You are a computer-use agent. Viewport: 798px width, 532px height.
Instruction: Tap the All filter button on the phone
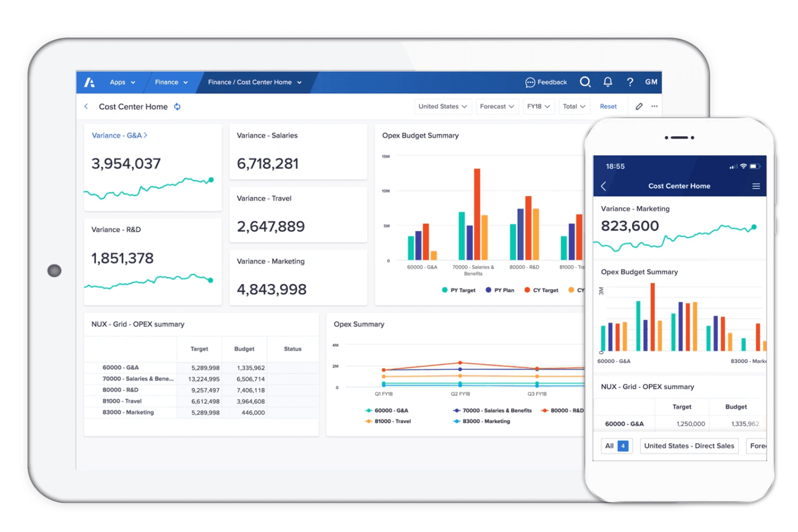point(617,446)
